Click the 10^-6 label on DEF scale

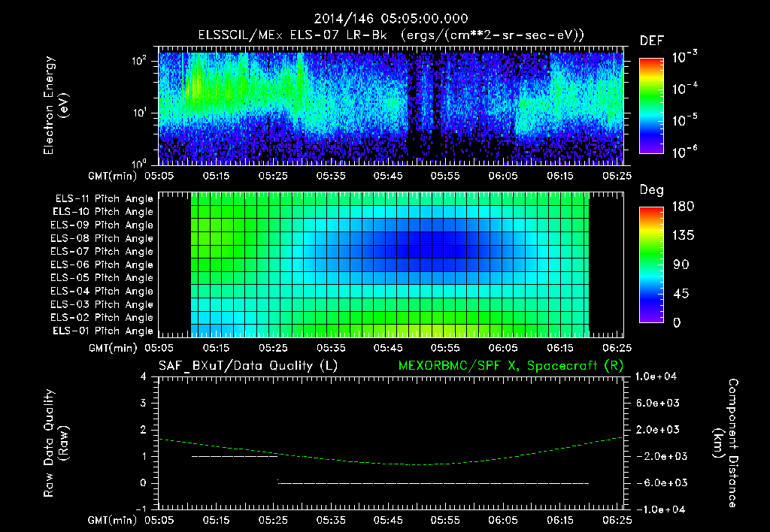point(685,152)
